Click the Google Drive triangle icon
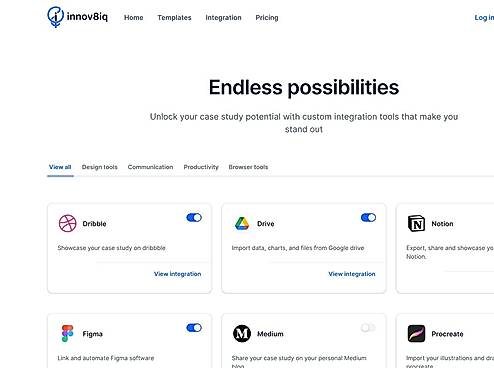The image size is (494, 368). (242, 223)
